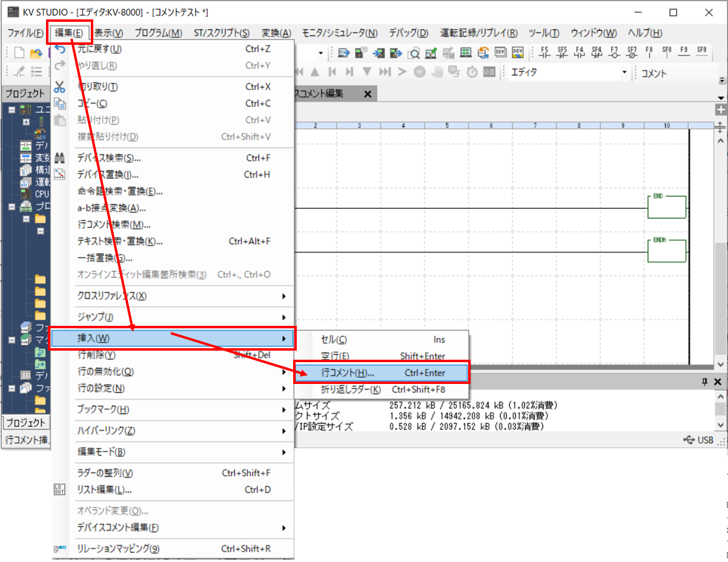Select セル from the insert submenu
The height and width of the screenshot is (562, 728).
tap(382, 340)
